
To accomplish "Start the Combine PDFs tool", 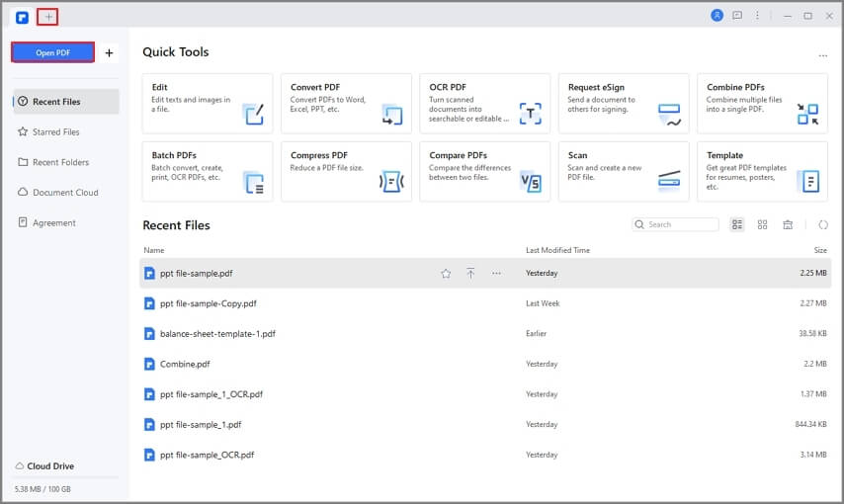I will pyautogui.click(x=762, y=103).
